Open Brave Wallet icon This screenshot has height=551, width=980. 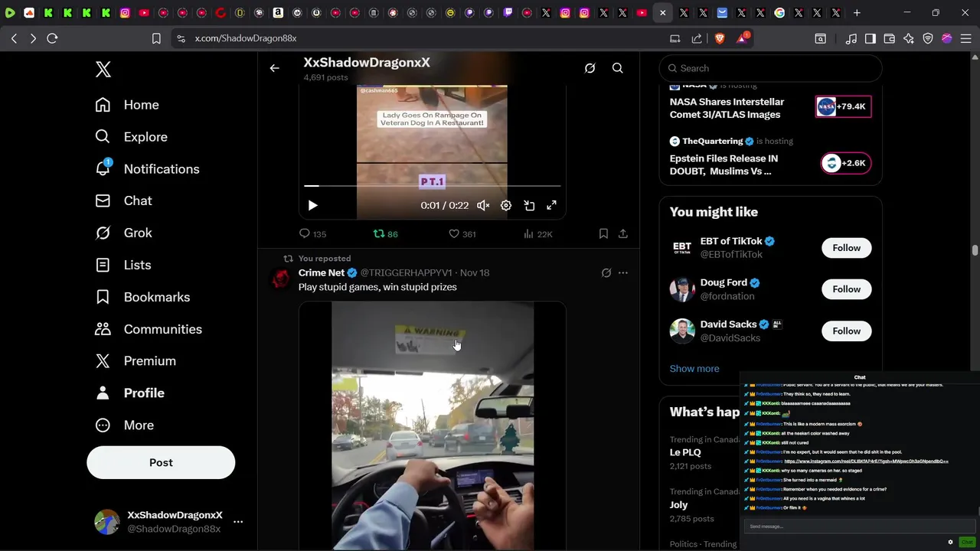click(889, 38)
